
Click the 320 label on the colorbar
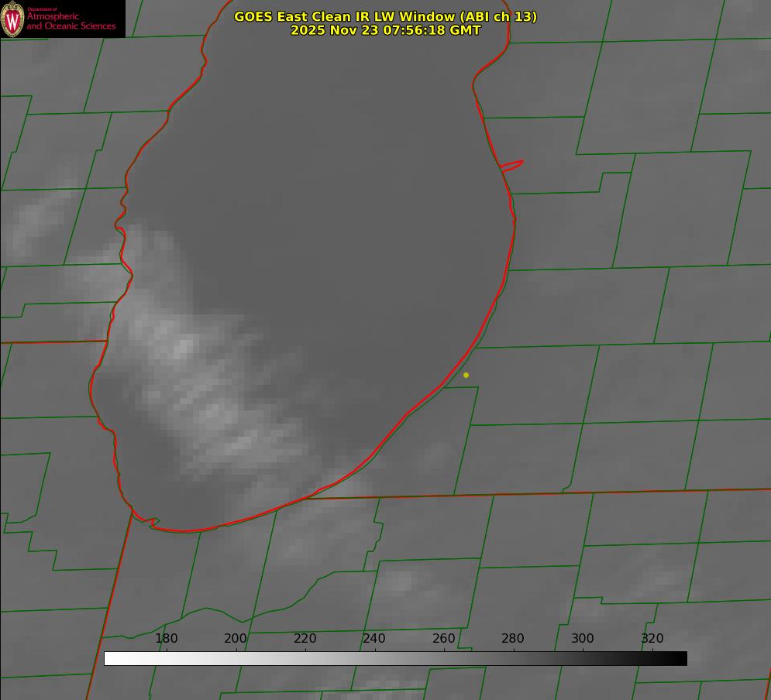point(652,639)
